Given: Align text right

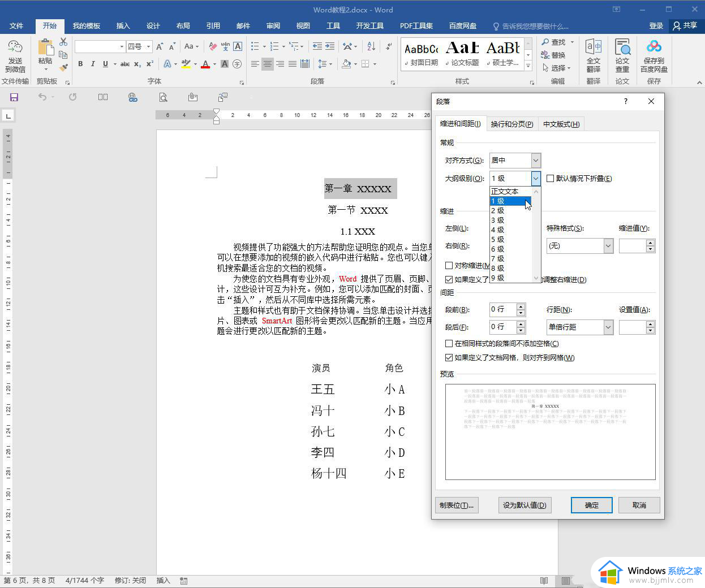Looking at the screenshot, I should [280, 64].
